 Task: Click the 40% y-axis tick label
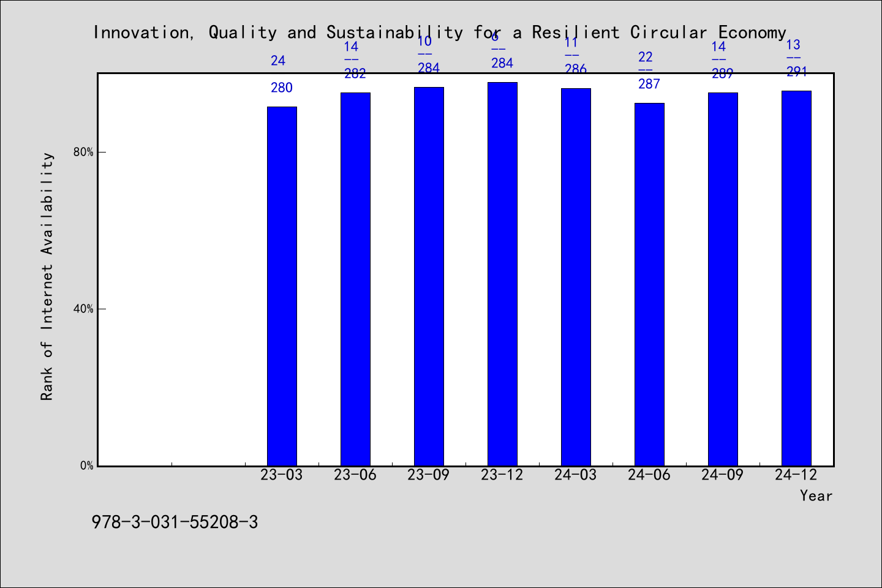(x=83, y=309)
